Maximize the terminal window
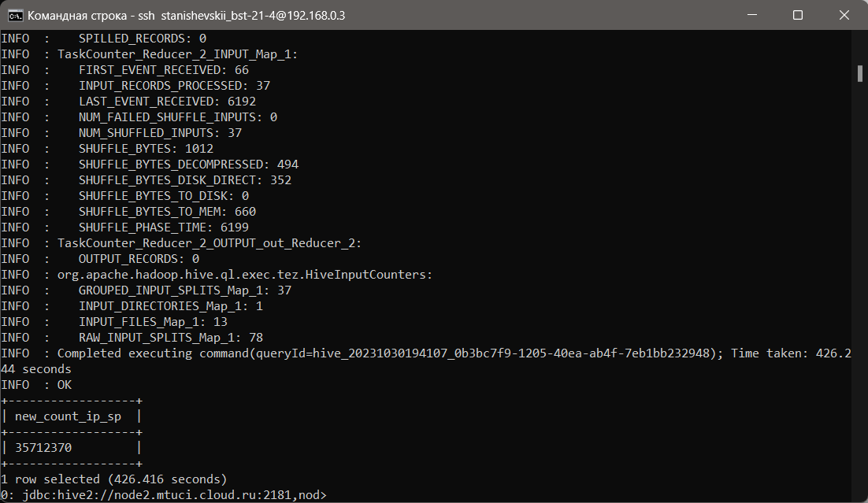Viewport: 868px width, 503px height. tap(797, 15)
